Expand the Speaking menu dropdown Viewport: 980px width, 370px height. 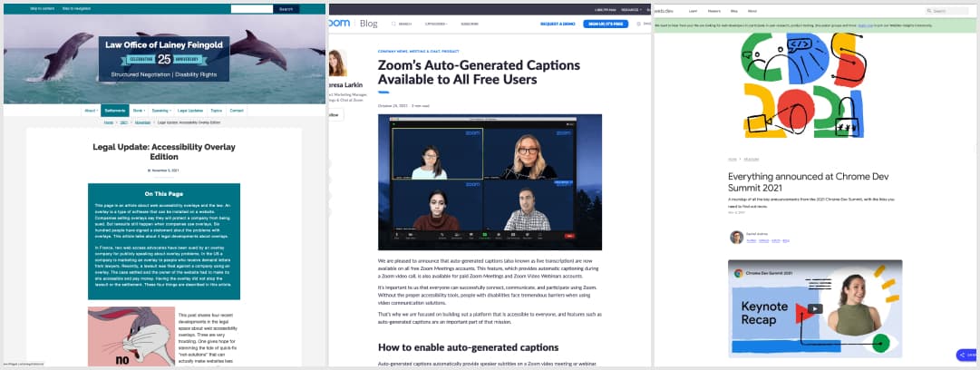click(160, 111)
